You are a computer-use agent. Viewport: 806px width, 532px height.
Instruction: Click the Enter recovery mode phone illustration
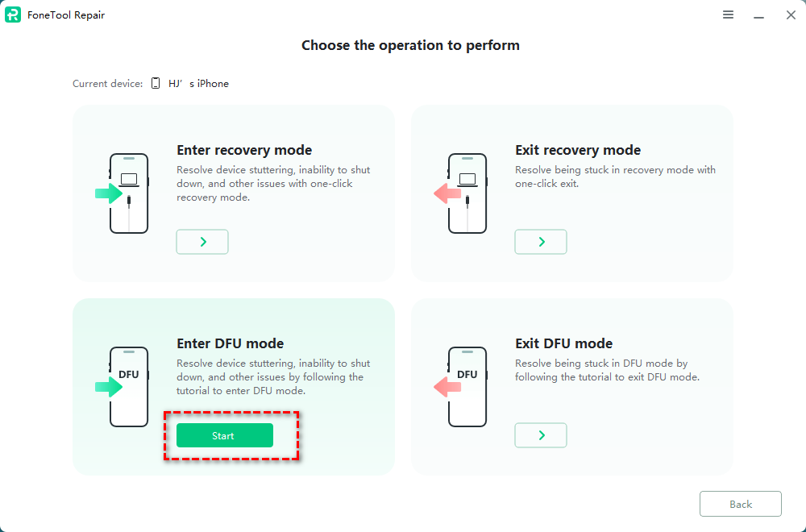pos(125,193)
